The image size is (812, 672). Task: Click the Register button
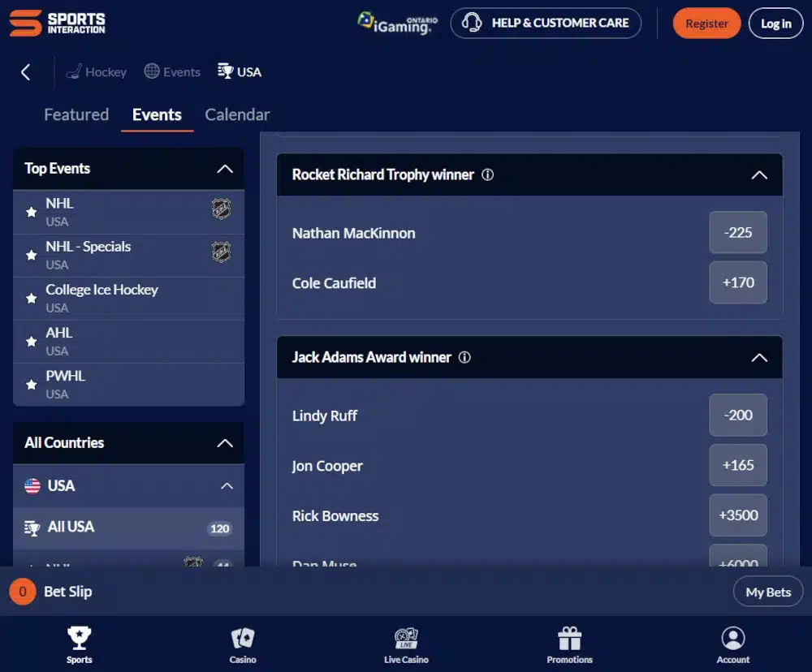706,24
